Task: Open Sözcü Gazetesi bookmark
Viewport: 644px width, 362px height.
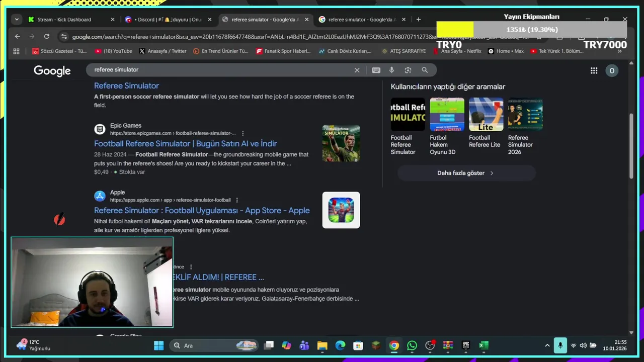Action: 59,51
